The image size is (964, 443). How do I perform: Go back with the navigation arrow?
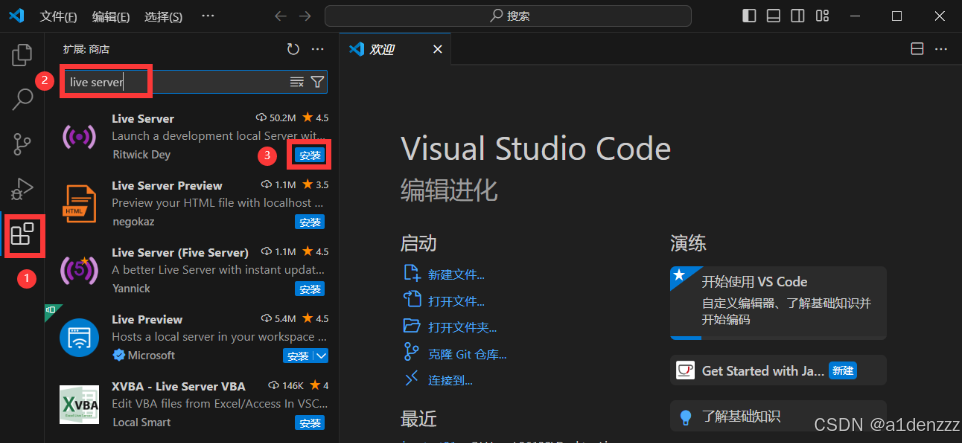pos(281,16)
